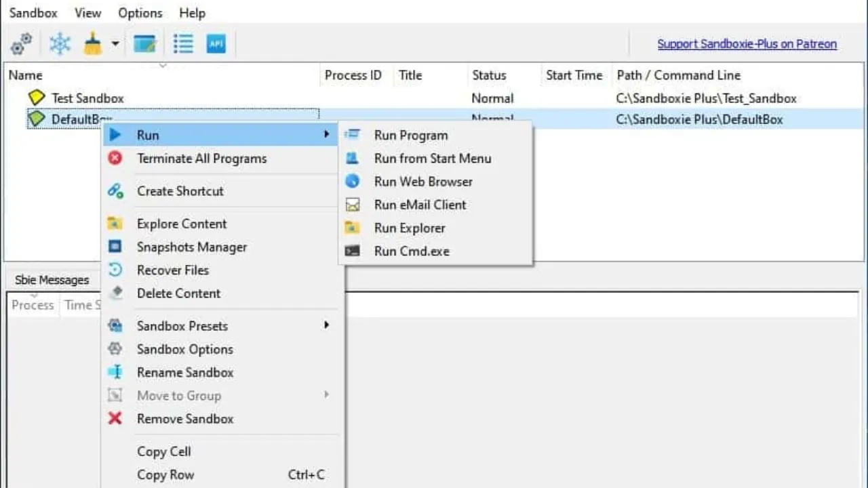Click the snowflake freeze icon in toolbar

[x=60, y=44]
